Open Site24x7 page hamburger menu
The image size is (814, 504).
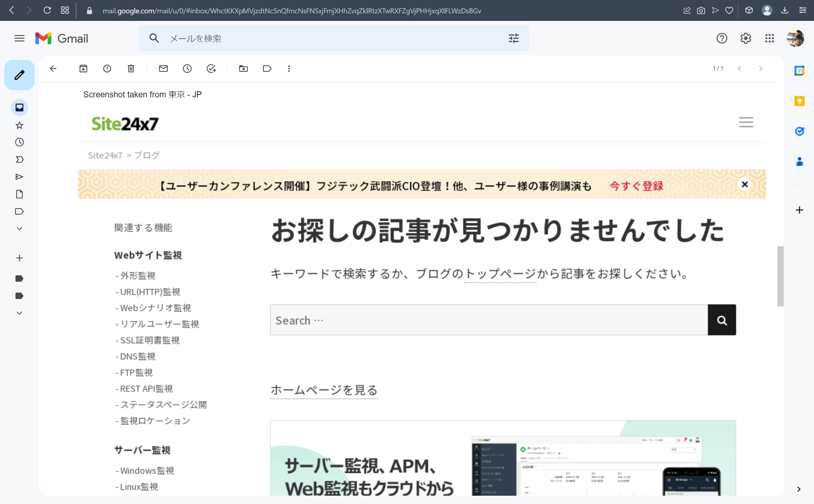pyautogui.click(x=746, y=122)
